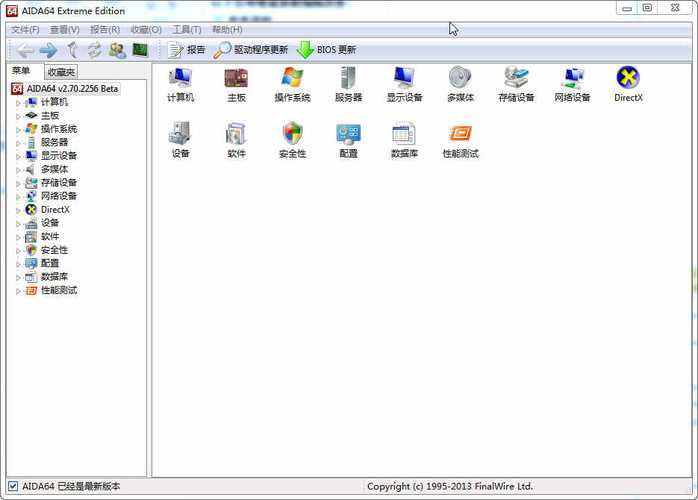
Task: Click the 驱动程序更新 magnifier button
Action: click(x=250, y=50)
